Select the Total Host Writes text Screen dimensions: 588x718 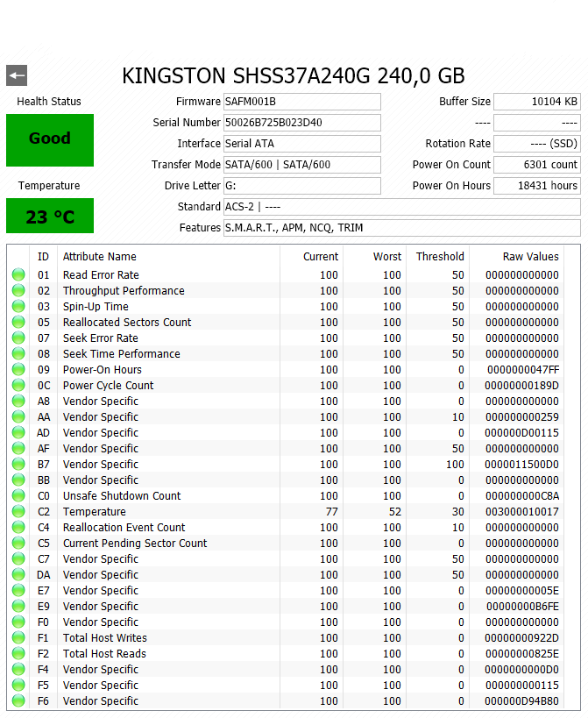[105, 638]
